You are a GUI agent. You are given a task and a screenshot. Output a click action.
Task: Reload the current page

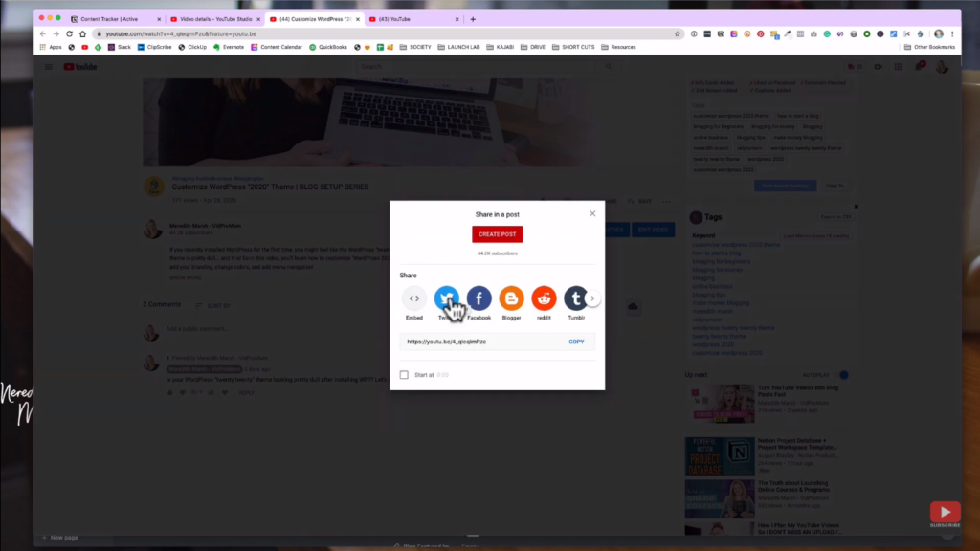pos(69,33)
